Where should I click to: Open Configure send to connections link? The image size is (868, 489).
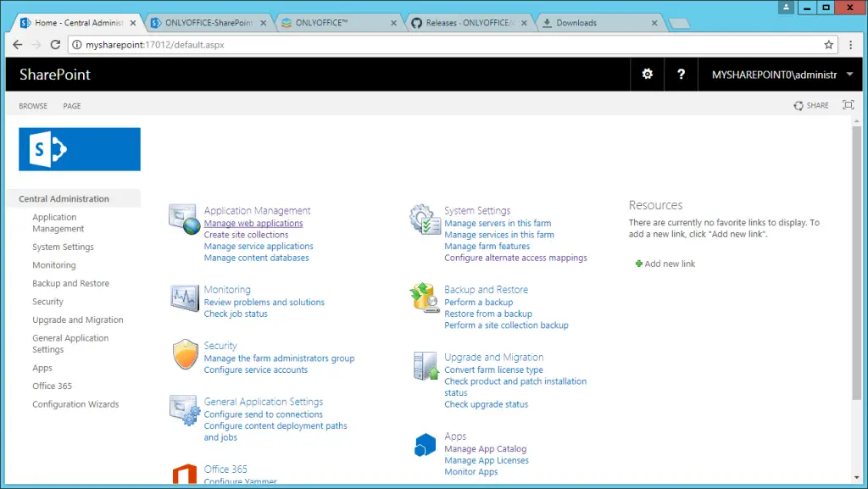[263, 414]
